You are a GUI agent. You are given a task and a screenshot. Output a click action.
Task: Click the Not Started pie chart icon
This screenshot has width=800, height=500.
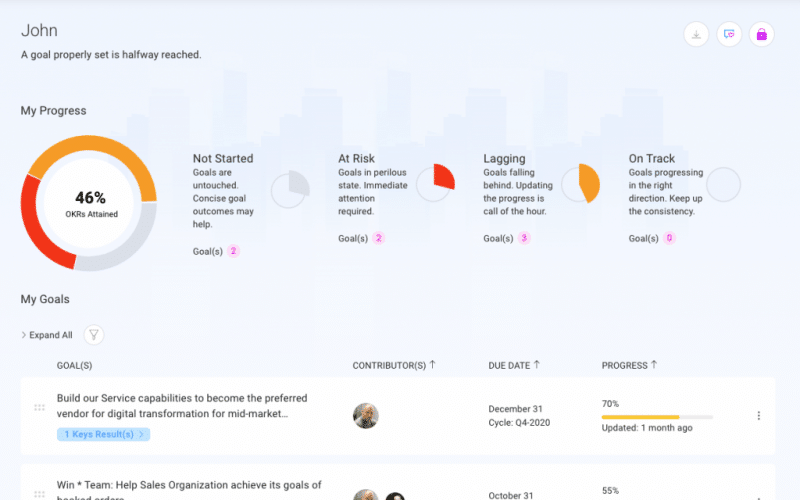coord(290,188)
